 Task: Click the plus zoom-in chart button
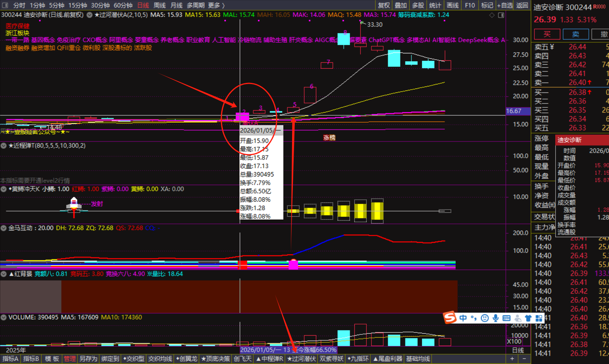coord(512,358)
